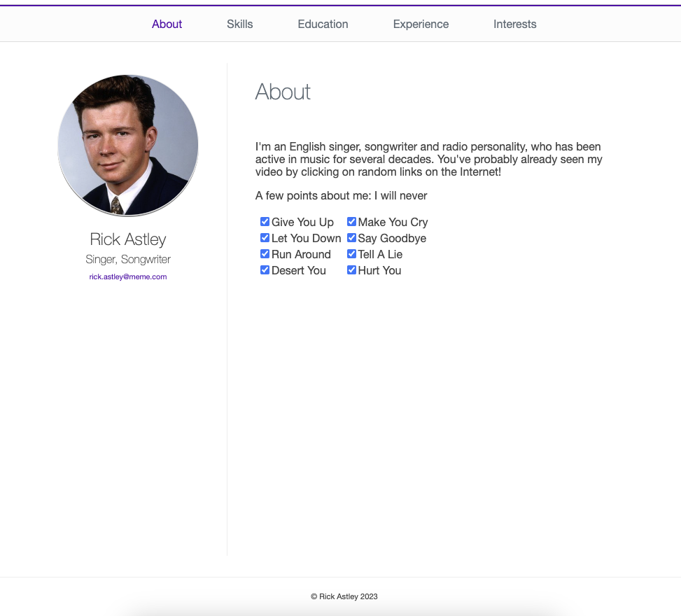Click the rick.astley@meme.com email link
Image resolution: width=681 pixels, height=616 pixels.
click(x=128, y=276)
